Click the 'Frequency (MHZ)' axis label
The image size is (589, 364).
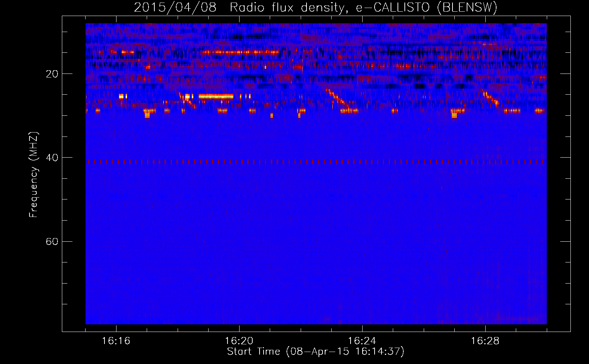coord(33,175)
